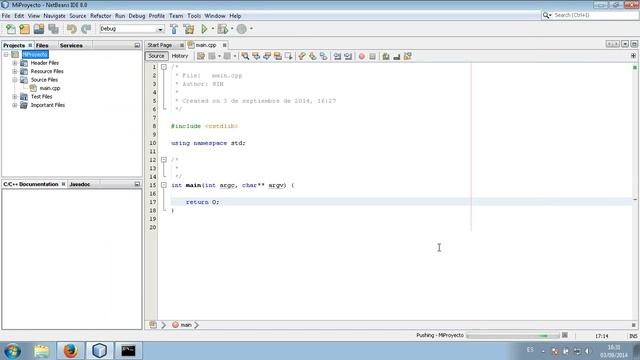
Task: Expand the Important Files folder
Action: point(15,105)
